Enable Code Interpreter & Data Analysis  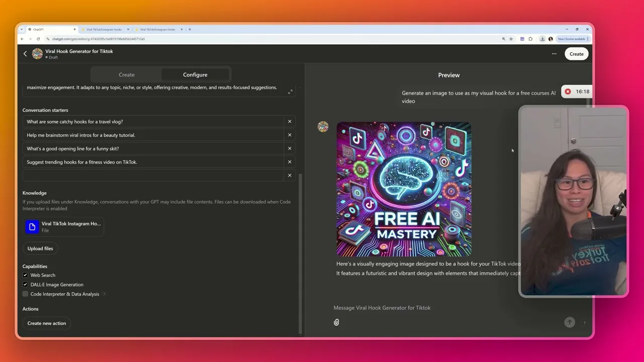25,294
